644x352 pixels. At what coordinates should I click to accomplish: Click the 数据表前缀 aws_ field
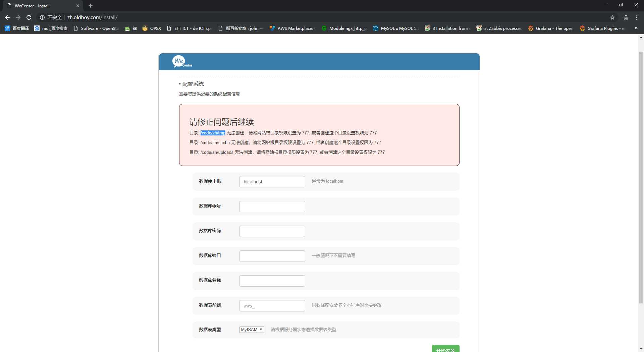272,306
